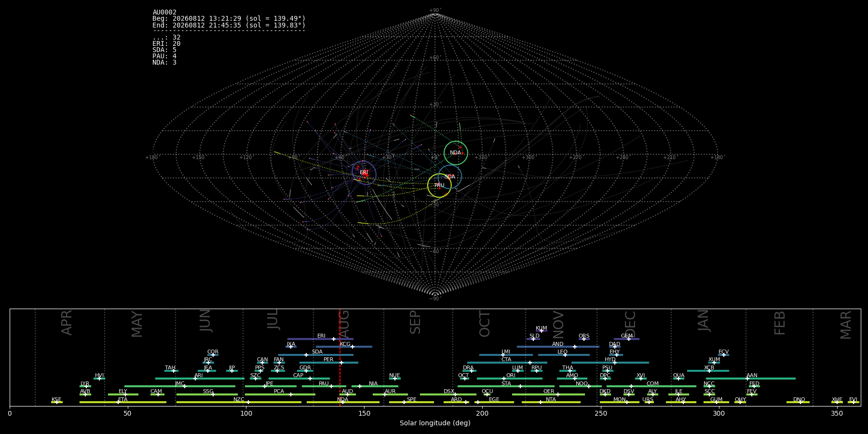868x434 pixels.
Task: Click the AUR shower bar in timeline
Action: (x=390, y=394)
